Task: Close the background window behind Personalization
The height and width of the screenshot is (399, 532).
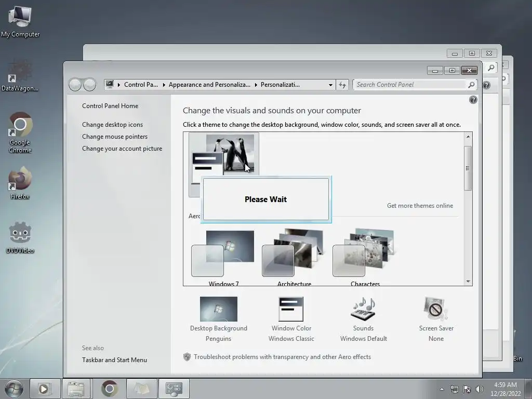Action: 489,54
